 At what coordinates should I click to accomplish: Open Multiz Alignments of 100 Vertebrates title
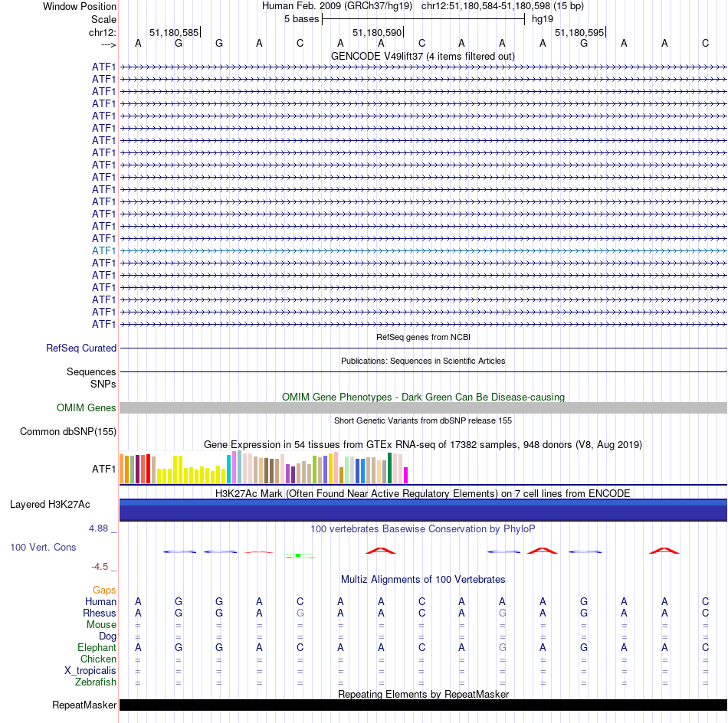[423, 579]
